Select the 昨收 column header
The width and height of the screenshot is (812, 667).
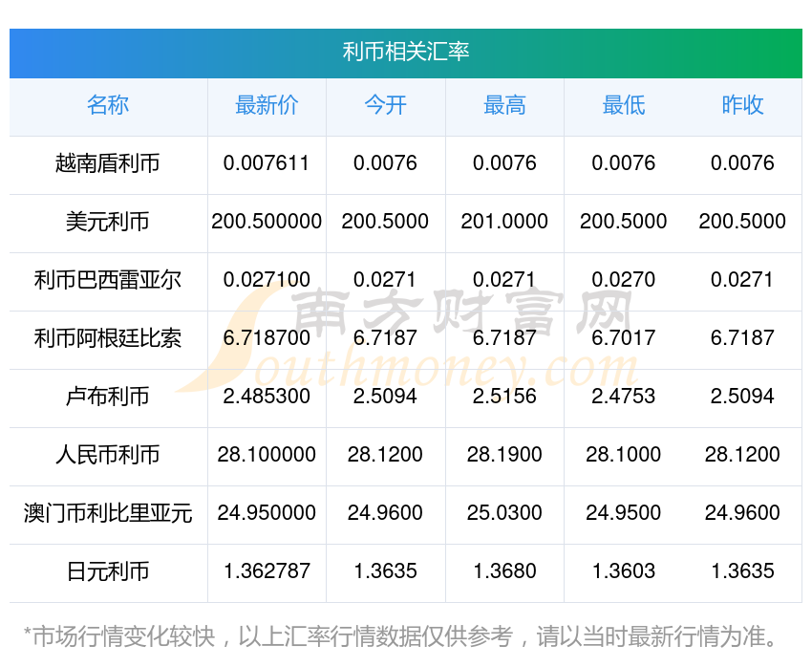pos(742,105)
